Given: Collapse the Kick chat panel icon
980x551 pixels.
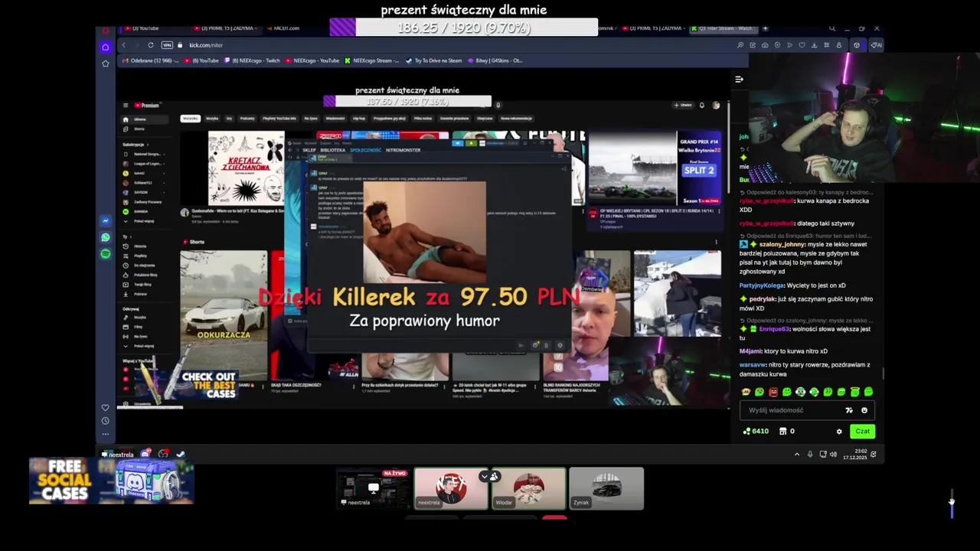Looking at the screenshot, I should point(739,79).
